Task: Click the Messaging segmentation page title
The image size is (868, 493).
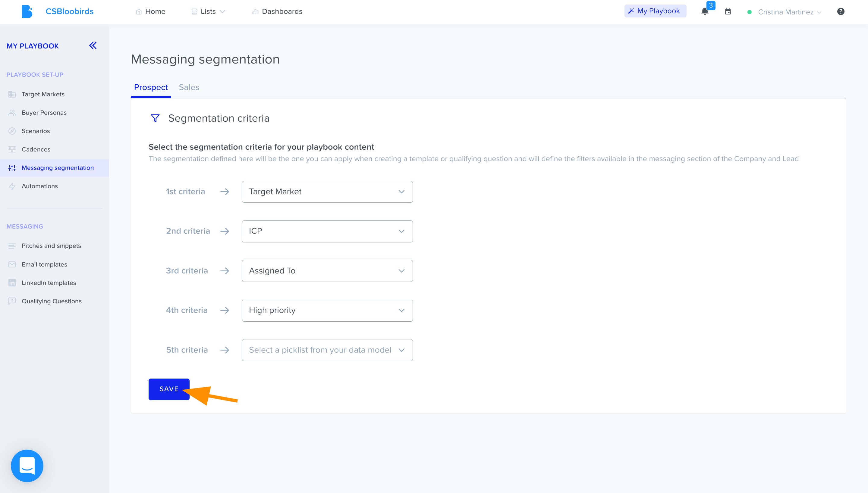Action: pos(205,59)
